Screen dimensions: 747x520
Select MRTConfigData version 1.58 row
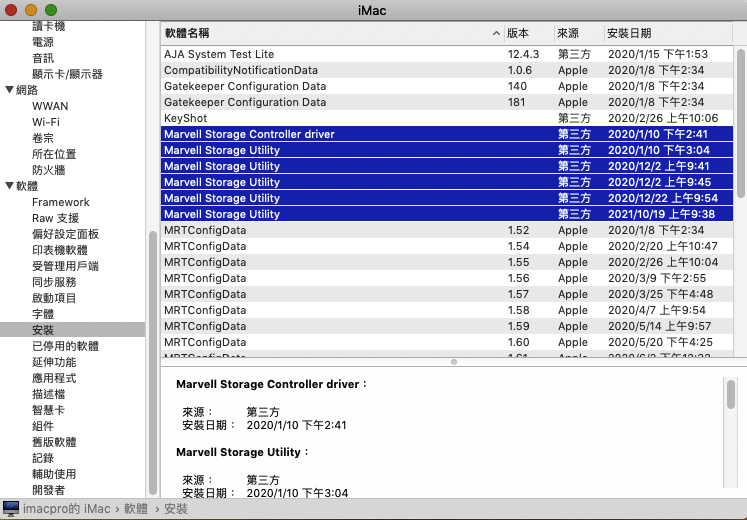(447, 310)
